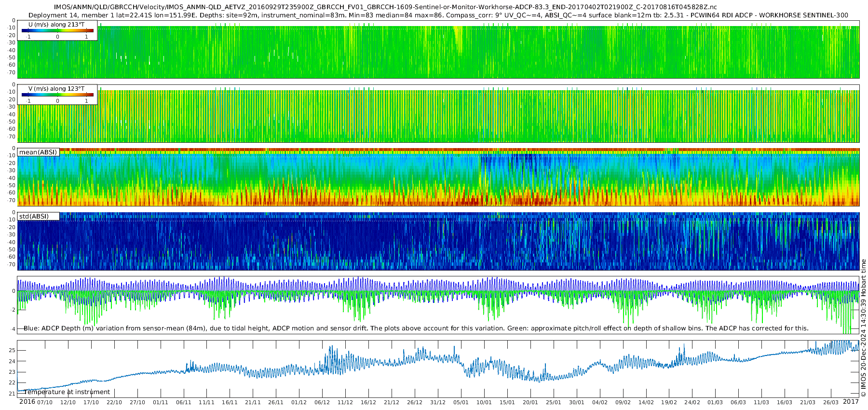Click the 05/01 date tick label
Viewport: 868px width, 410px height.
(461, 402)
